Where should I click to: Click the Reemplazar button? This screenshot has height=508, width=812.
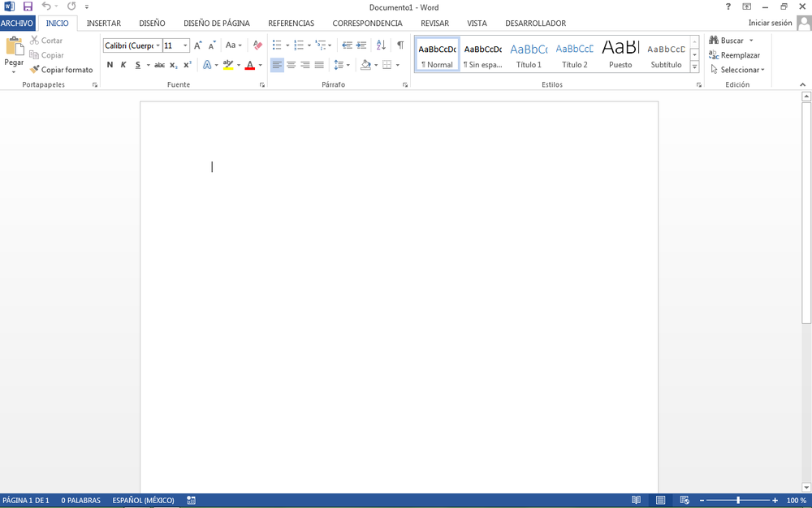tap(734, 55)
